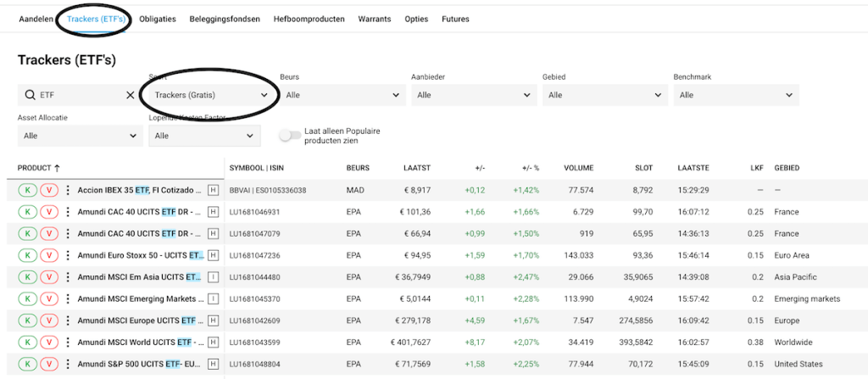Image resolution: width=868 pixels, height=379 pixels.
Task: Click the I badge beside Amundi MSCI Em Asia
Action: (213, 276)
